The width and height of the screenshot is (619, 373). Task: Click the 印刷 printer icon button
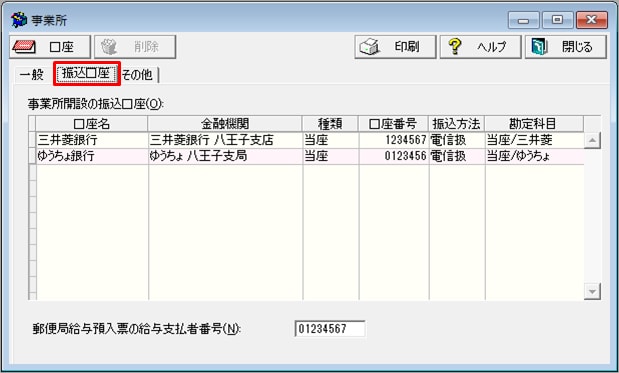395,47
